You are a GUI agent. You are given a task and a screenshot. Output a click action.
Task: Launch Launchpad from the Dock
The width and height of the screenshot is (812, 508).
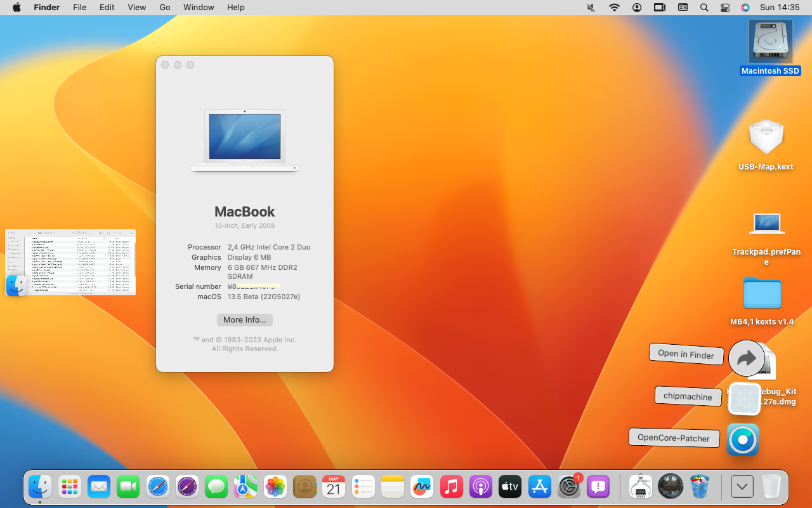pyautogui.click(x=70, y=487)
